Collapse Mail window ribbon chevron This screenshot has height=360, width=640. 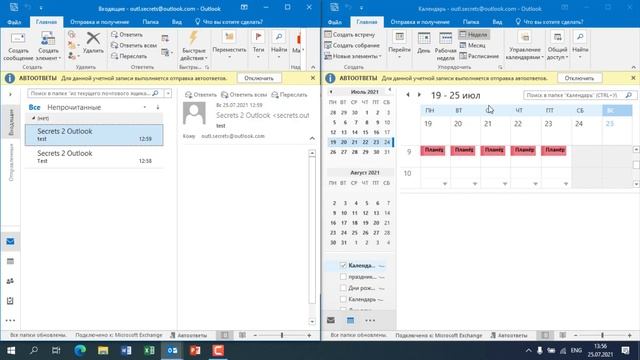pyautogui.click(x=313, y=67)
